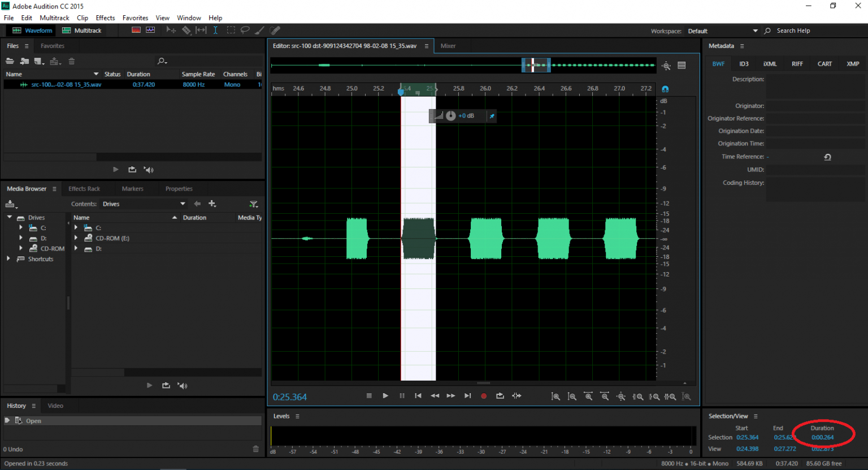The height and width of the screenshot is (470, 868).
Task: Click the Auto-Play icon in Media Browser
Action: pyautogui.click(x=182, y=386)
